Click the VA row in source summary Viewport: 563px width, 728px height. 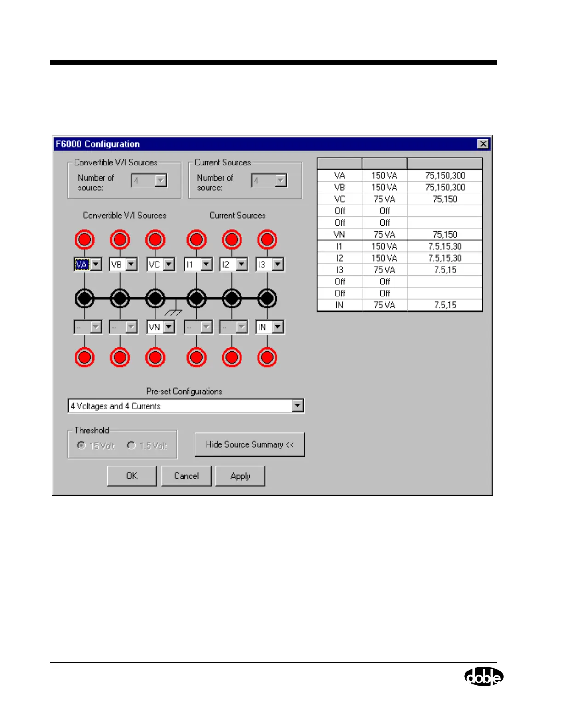pos(400,176)
